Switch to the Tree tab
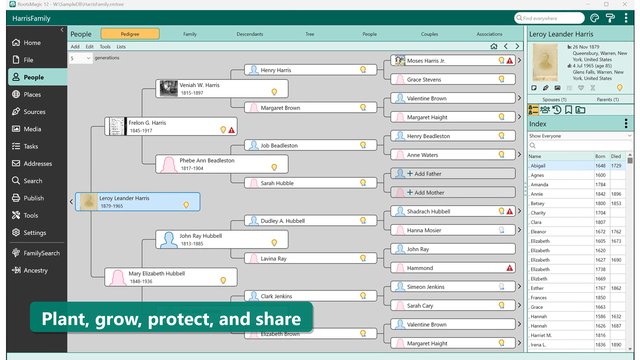This screenshot has width=640, height=360. coord(310,34)
